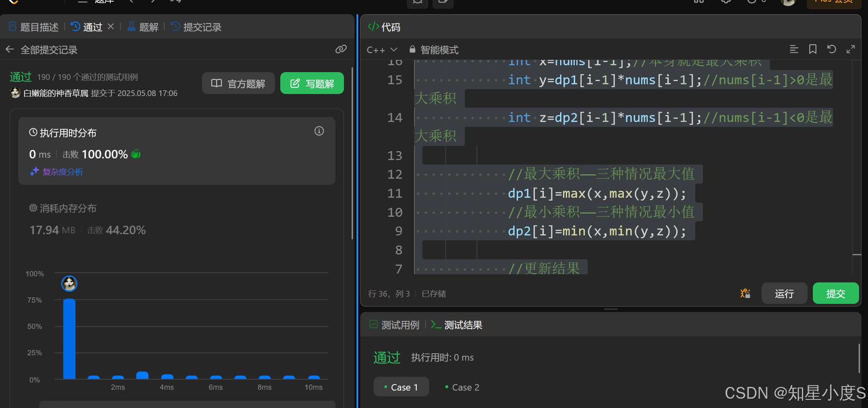Switch to the 通过 tab
This screenshot has height=408, width=868.
(x=87, y=27)
